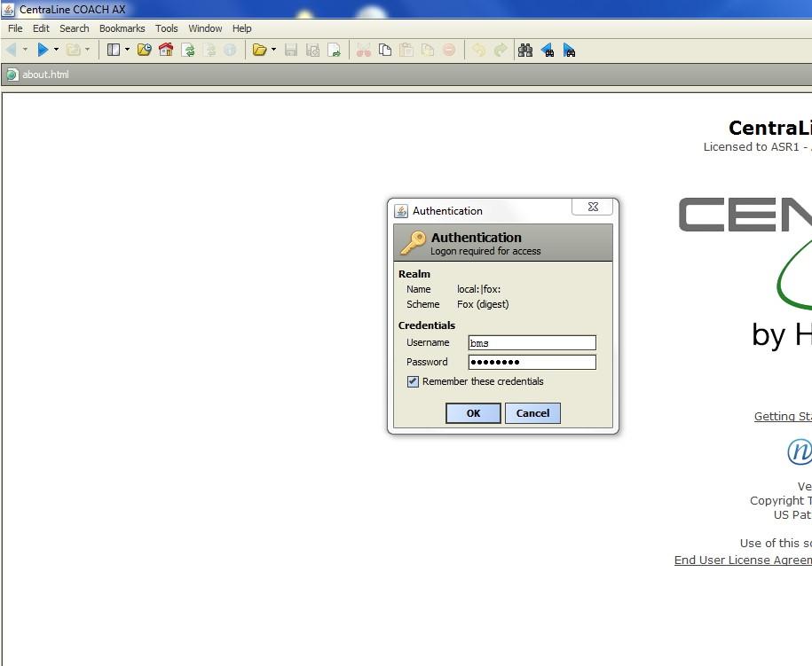Expand the back-history dropdown arrow
Screen dimensions: 812x666
[x=25, y=50]
